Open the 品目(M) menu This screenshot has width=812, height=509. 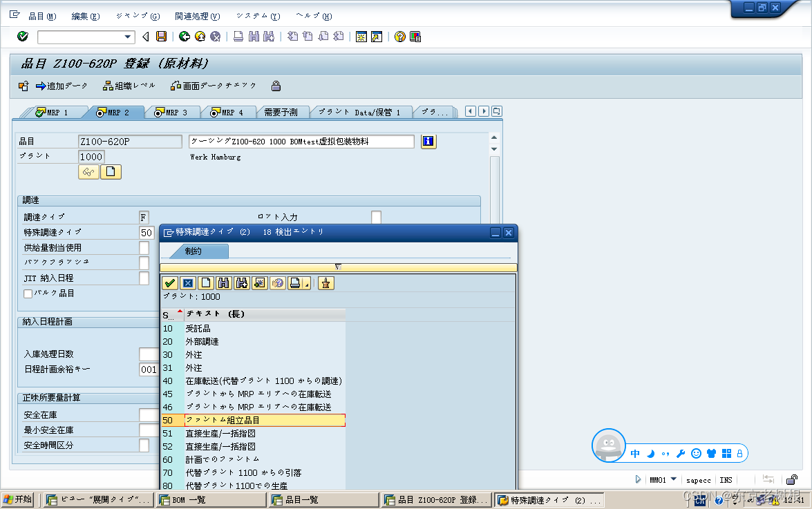coord(42,16)
